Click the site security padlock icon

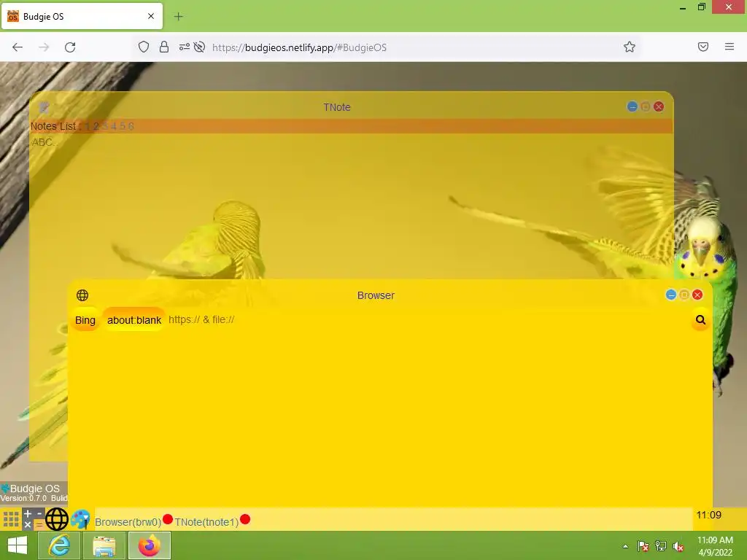point(164,47)
